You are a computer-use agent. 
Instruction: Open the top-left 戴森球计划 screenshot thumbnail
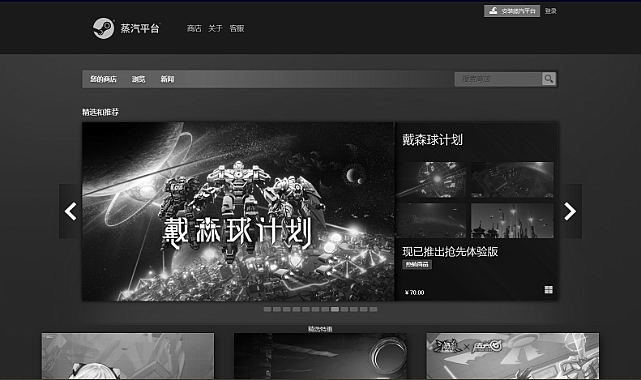[x=432, y=180]
